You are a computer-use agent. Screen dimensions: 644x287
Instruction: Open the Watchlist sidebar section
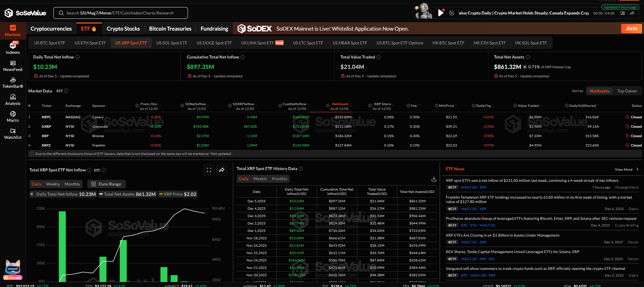13,134
